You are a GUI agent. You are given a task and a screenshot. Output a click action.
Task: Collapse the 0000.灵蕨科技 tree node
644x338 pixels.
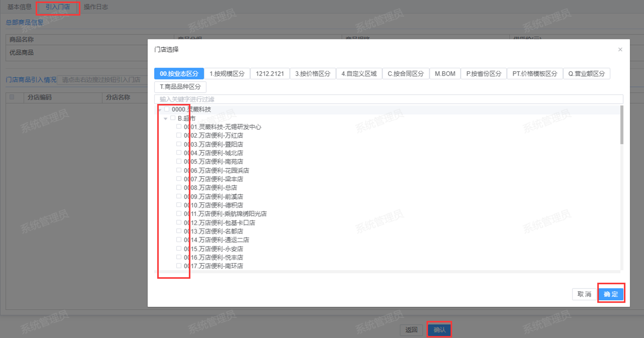[160, 110]
